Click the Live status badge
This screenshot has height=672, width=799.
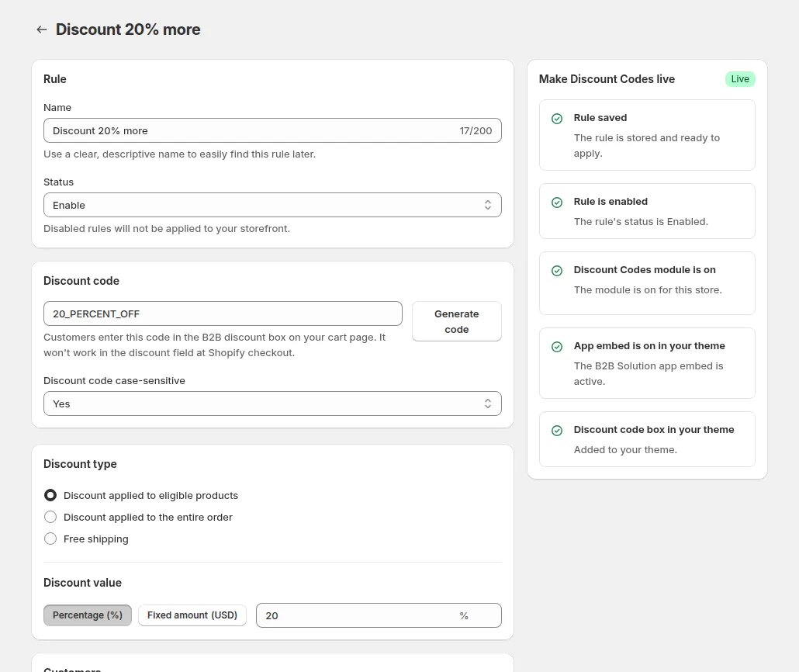(x=740, y=79)
